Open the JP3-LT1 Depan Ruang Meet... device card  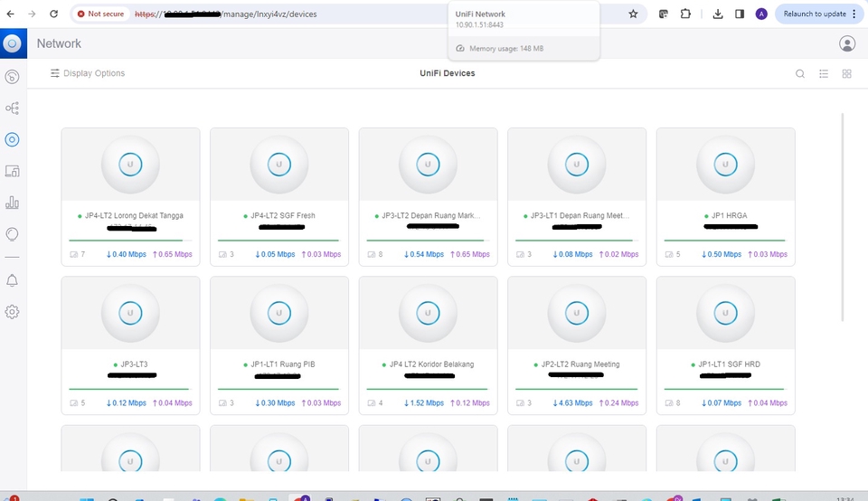577,197
